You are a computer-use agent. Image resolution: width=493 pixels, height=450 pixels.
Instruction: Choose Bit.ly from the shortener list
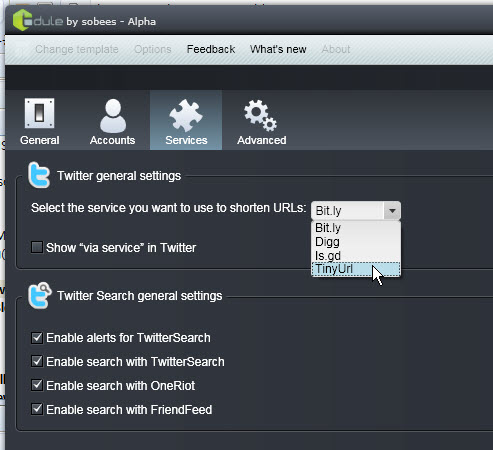point(356,228)
